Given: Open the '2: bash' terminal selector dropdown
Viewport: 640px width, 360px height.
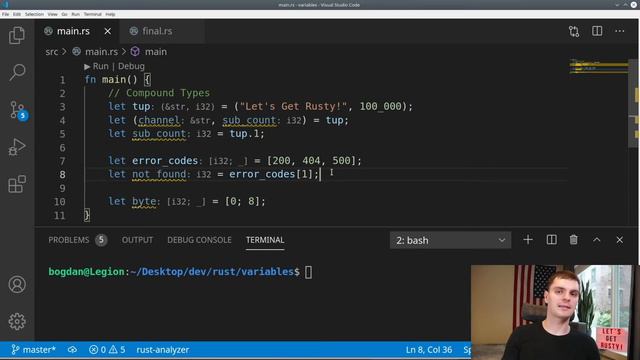Looking at the screenshot, I should click(450, 240).
